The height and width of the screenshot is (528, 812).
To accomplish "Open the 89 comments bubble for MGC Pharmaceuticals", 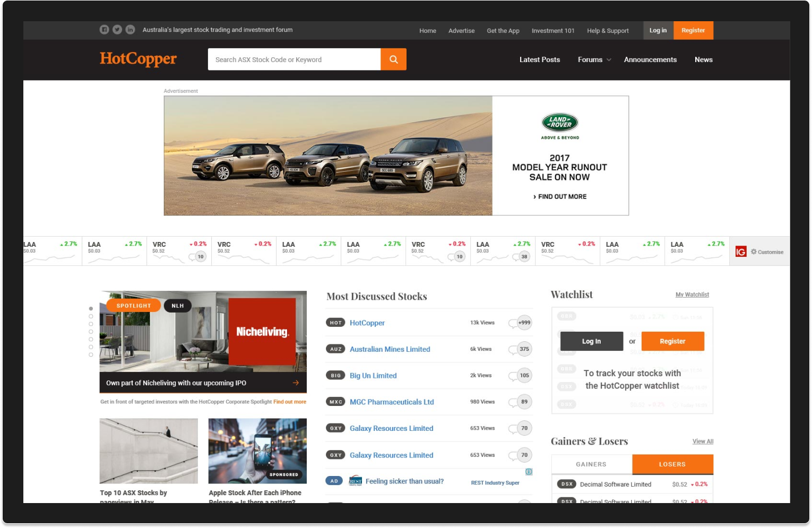I will [x=524, y=402].
